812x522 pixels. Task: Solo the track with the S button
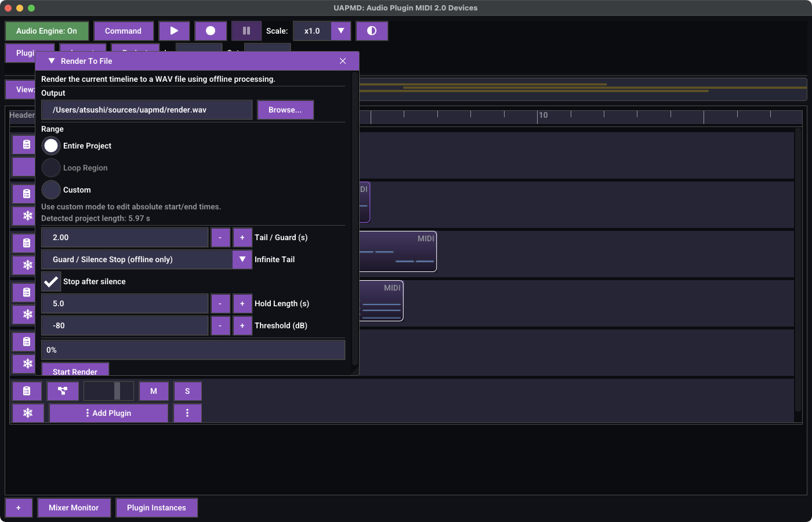coord(187,391)
